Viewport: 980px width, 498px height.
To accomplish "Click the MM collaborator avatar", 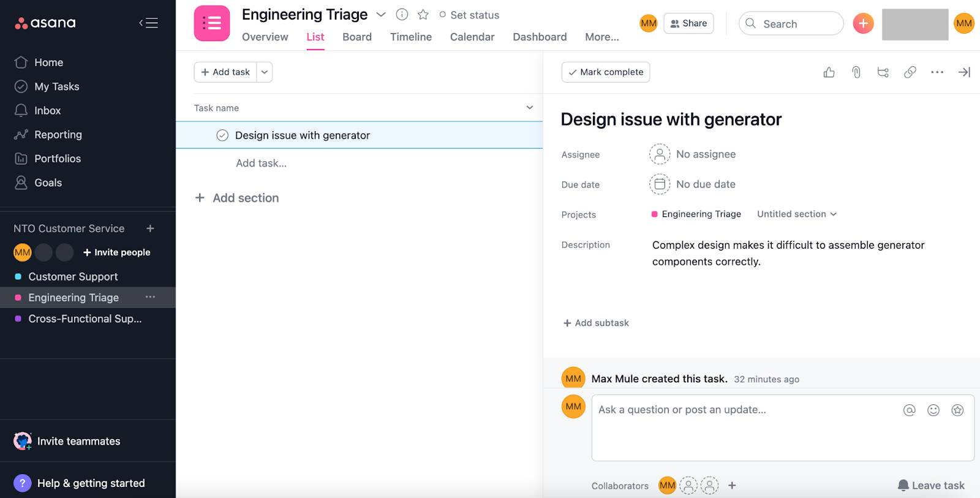I will point(667,486).
